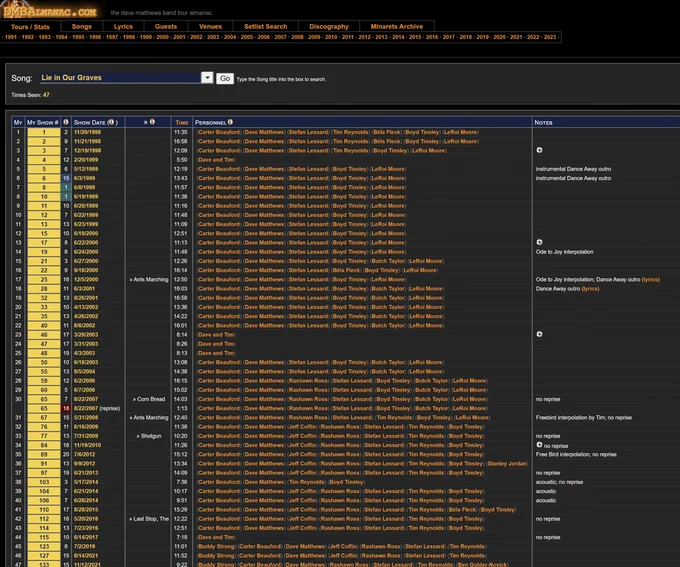Click the » Shotgun segue text

[x=149, y=436]
